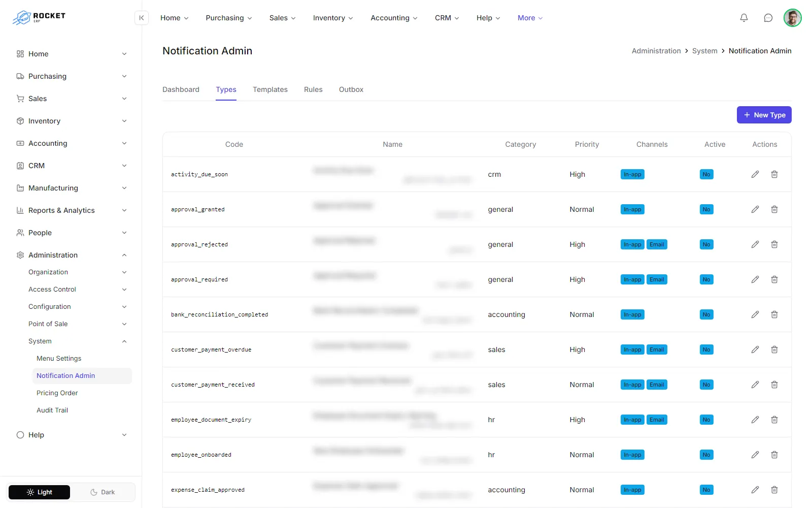The height and width of the screenshot is (508, 812).
Task: Click the pencil icon for approval_granted
Action: [x=755, y=209]
